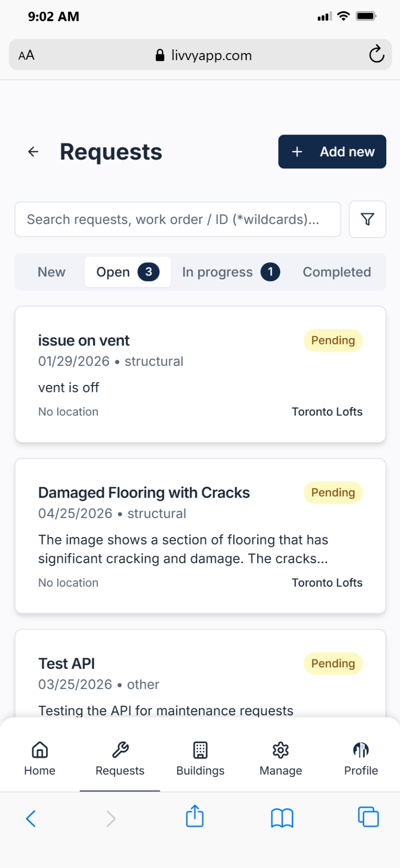400x868 pixels.
Task: Open the "Damaged Flooring with Cracks" request
Action: 200,536
